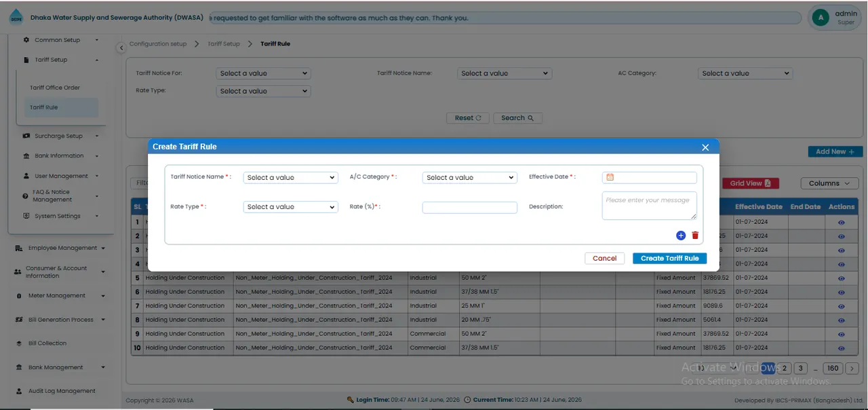Click the Create Tariff Rule submit button
Viewport: 868px width, 410px height.
[x=670, y=259]
